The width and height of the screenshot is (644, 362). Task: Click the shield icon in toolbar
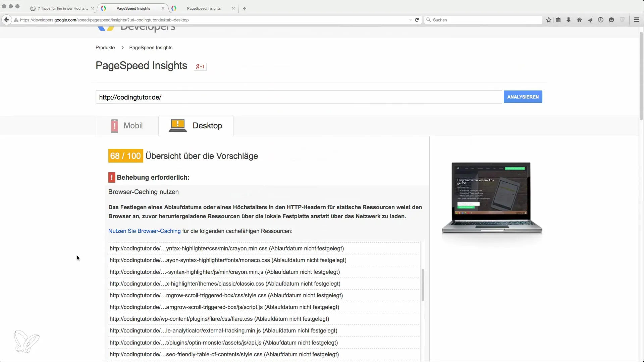[x=622, y=20]
